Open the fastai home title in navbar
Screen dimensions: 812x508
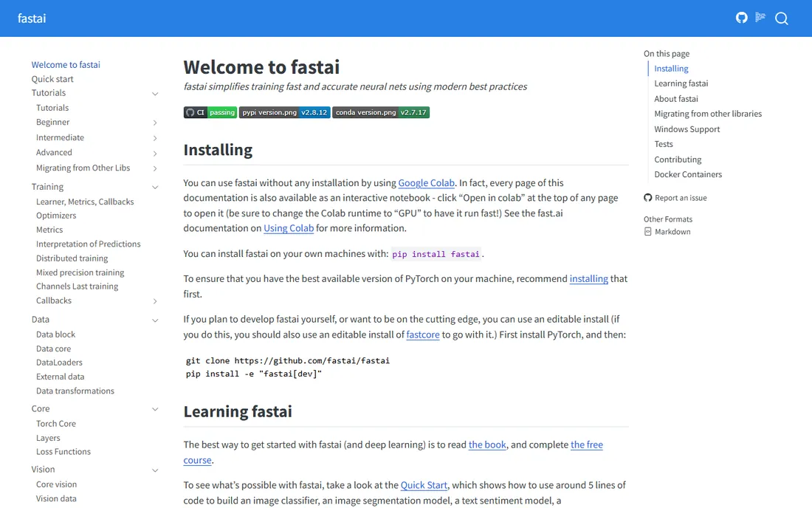click(x=32, y=18)
